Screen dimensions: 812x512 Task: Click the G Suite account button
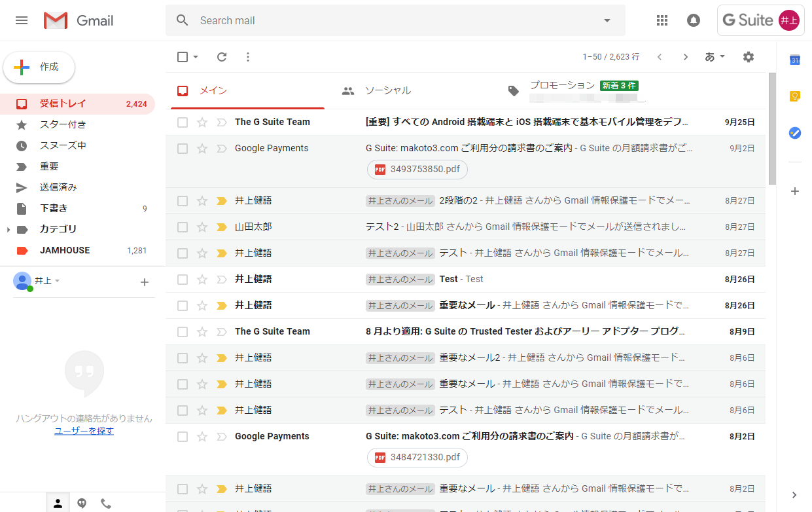[761, 20]
